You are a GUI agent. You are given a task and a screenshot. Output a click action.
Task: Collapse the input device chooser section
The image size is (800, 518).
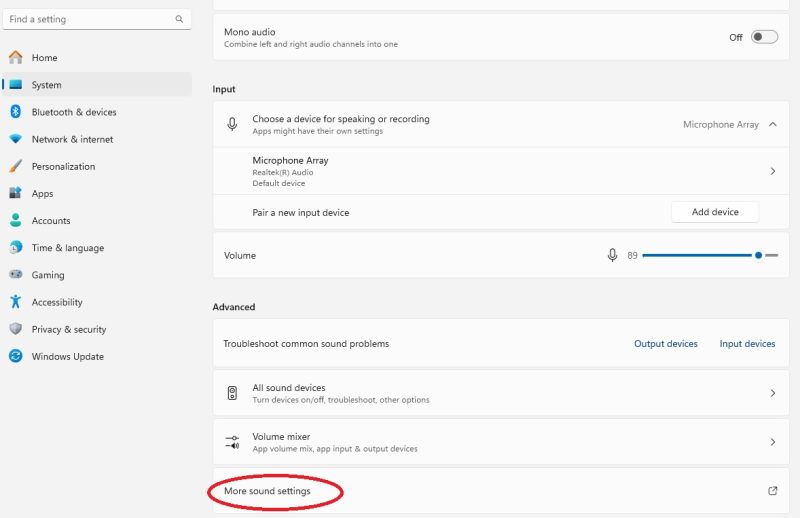click(772, 125)
